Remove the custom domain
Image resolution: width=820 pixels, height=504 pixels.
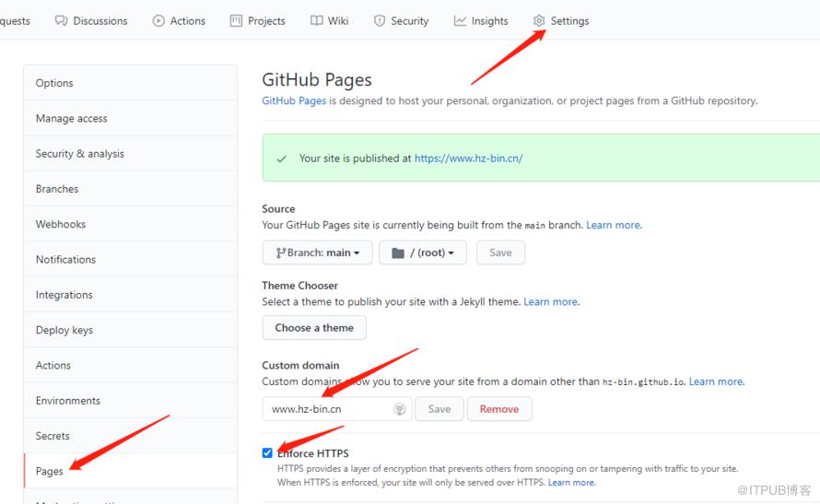499,409
